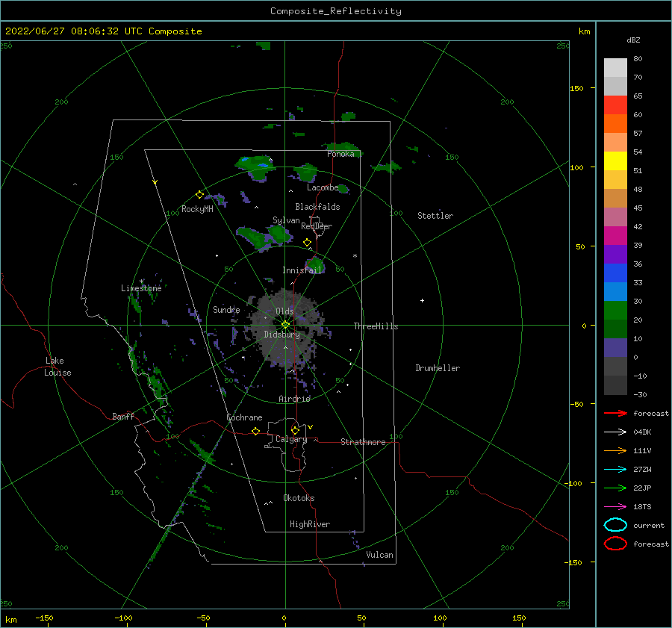Select the orange 111V arrow legend icon
This screenshot has width=672, height=628.
coord(615,450)
